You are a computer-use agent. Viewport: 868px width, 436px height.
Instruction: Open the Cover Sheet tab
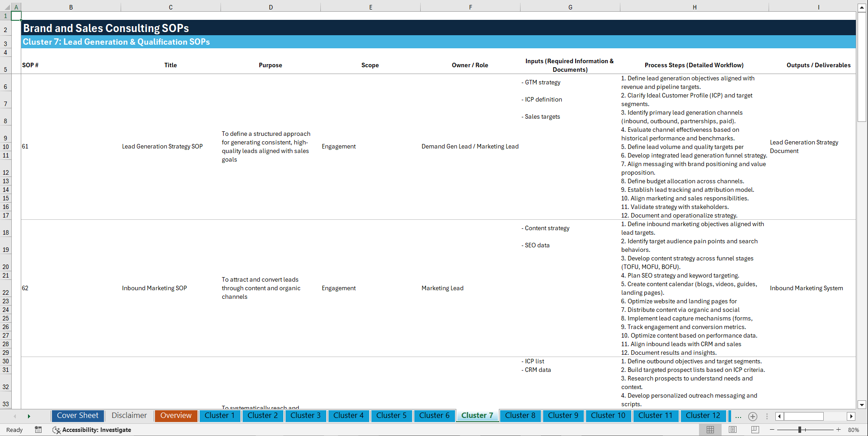78,416
